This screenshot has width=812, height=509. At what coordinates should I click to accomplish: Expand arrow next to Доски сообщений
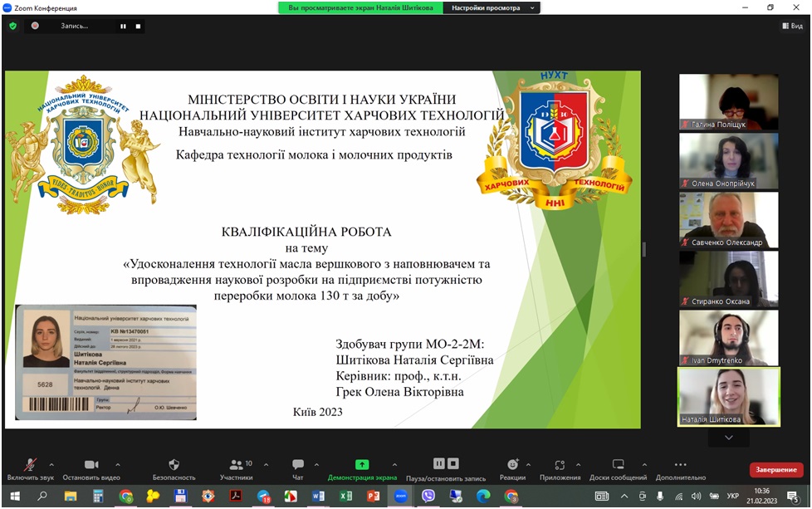point(644,464)
